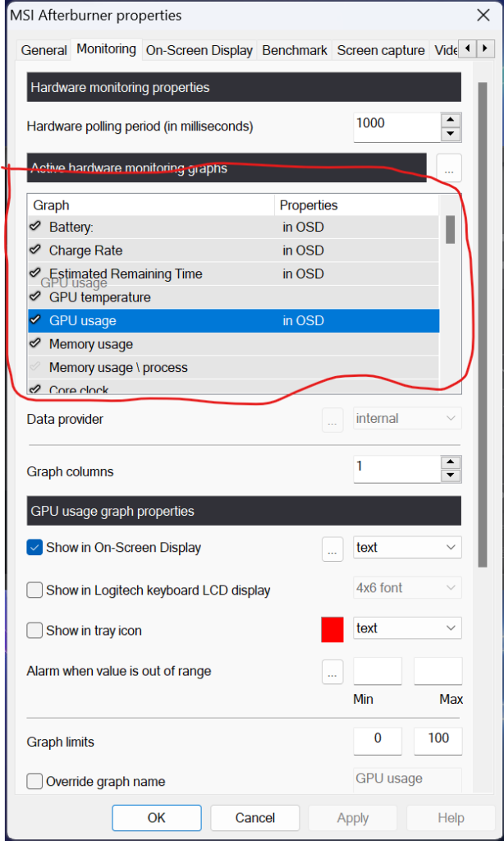Open the Screen capture tab
This screenshot has width=504, height=841.
[381, 50]
